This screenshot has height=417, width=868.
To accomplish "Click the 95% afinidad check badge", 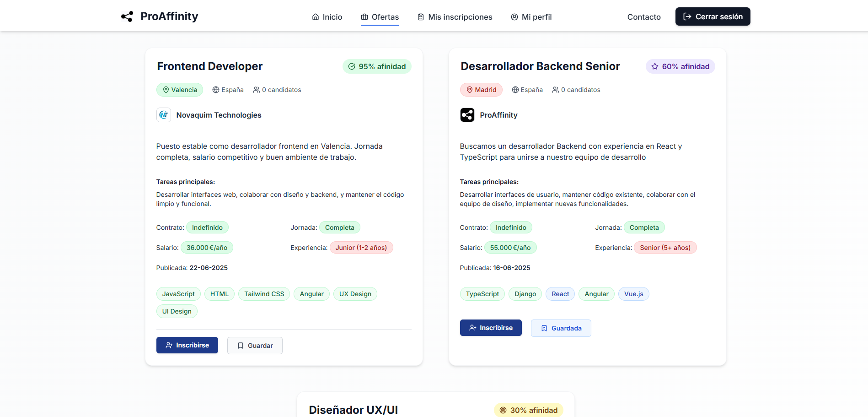I will (x=377, y=66).
